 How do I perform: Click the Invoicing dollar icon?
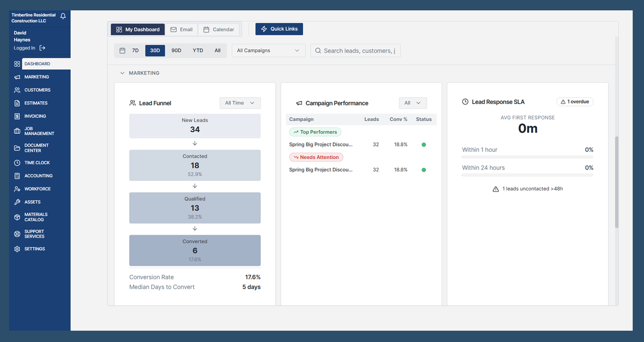click(x=17, y=116)
